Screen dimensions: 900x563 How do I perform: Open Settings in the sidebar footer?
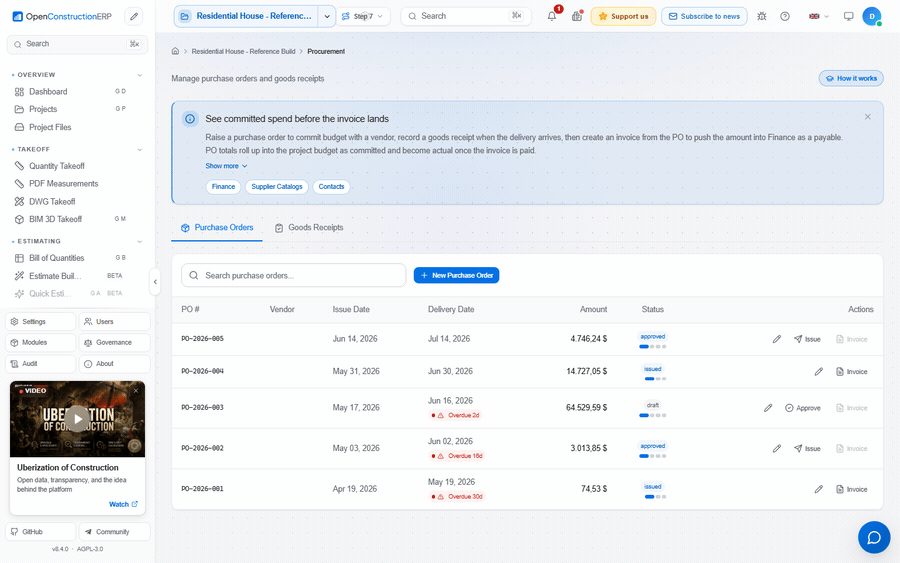[41, 322]
